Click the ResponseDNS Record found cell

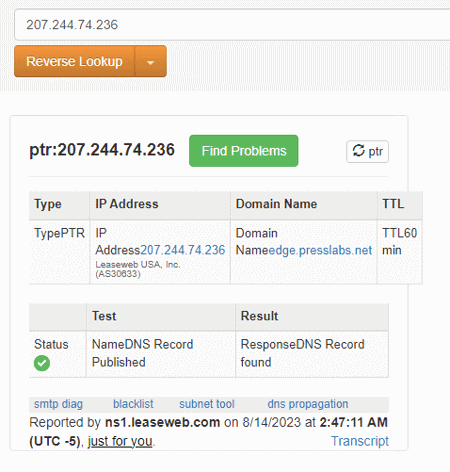pyautogui.click(x=312, y=354)
